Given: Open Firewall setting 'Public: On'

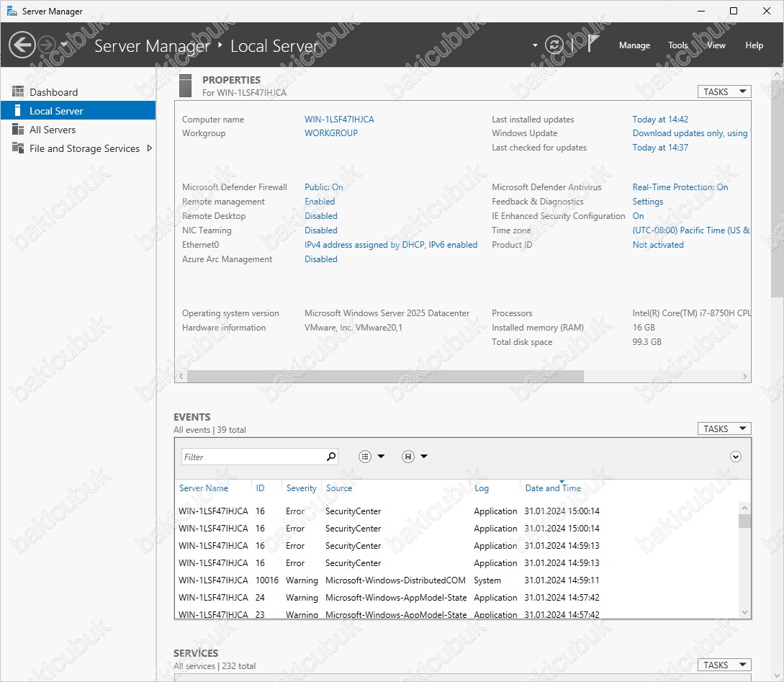Looking at the screenshot, I should pyautogui.click(x=323, y=187).
